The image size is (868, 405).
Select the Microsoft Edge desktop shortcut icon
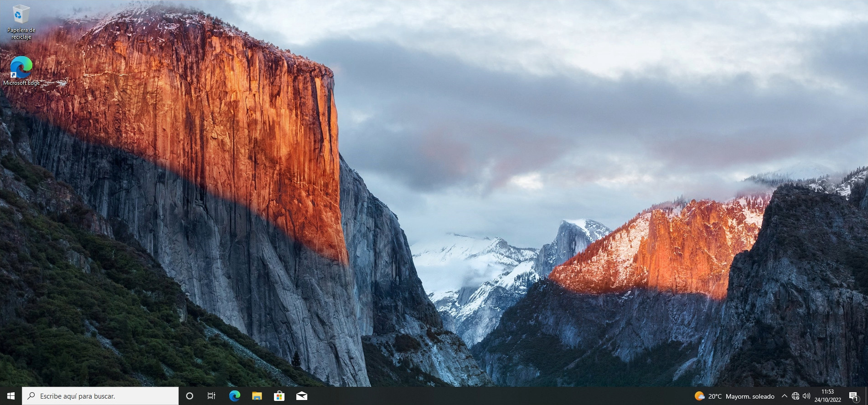[x=21, y=67]
